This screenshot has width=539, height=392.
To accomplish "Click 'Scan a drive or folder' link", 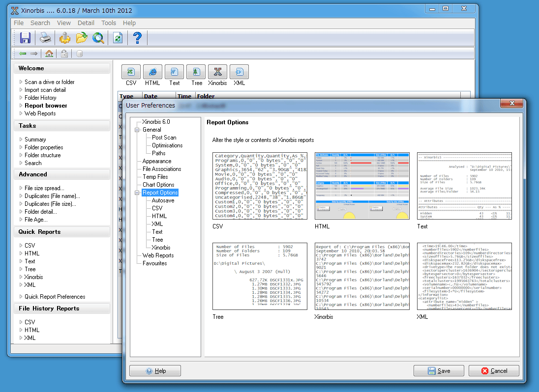I will [50, 82].
